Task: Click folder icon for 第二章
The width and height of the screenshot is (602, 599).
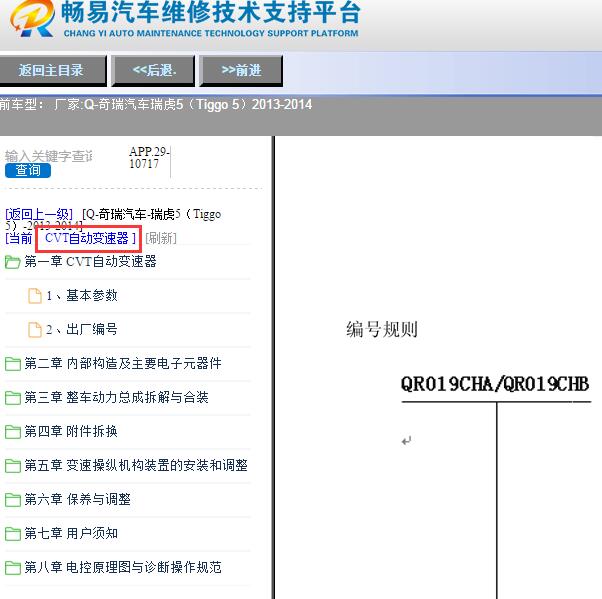Action: [x=13, y=364]
